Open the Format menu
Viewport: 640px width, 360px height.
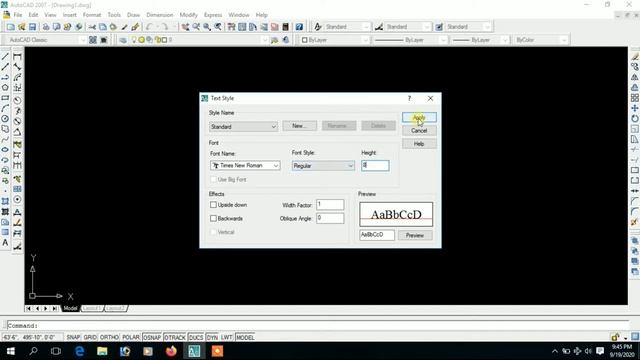(x=91, y=15)
